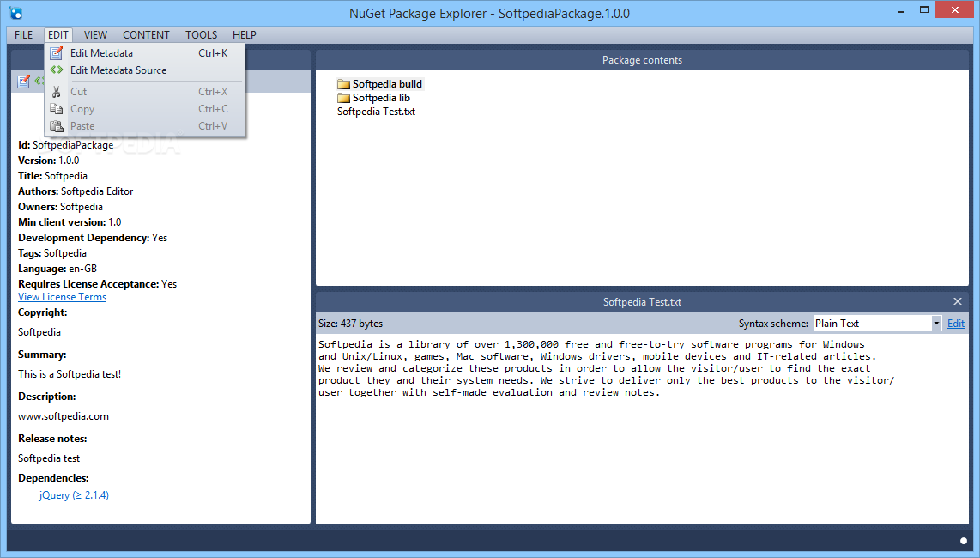Click the 'Syntax scheme:' label
This screenshot has width=980, height=558.
click(x=773, y=324)
